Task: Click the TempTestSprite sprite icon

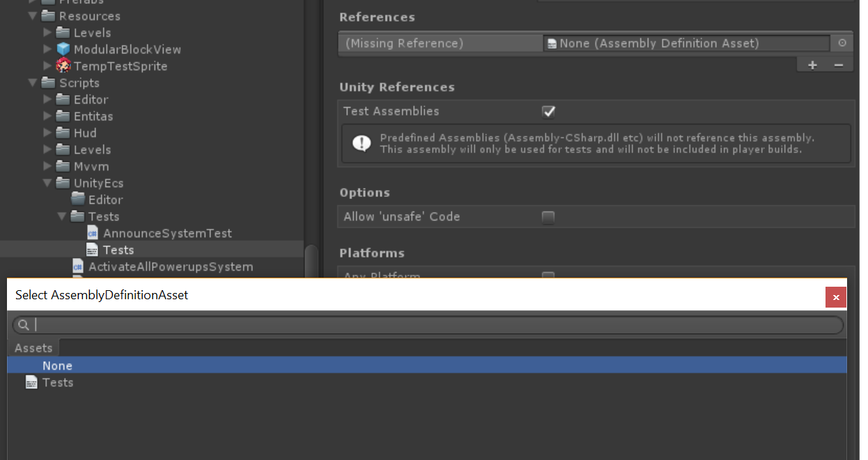Action: [x=63, y=65]
